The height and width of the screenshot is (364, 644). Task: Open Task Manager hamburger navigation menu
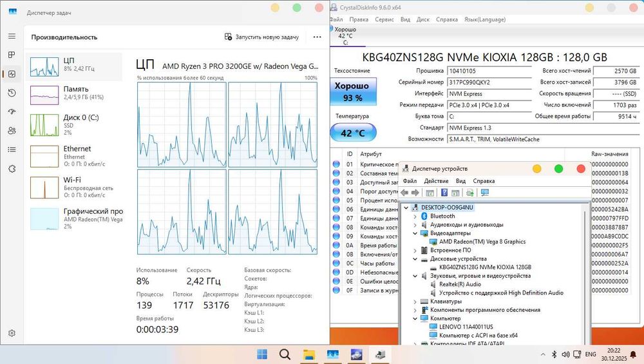pos(12,36)
